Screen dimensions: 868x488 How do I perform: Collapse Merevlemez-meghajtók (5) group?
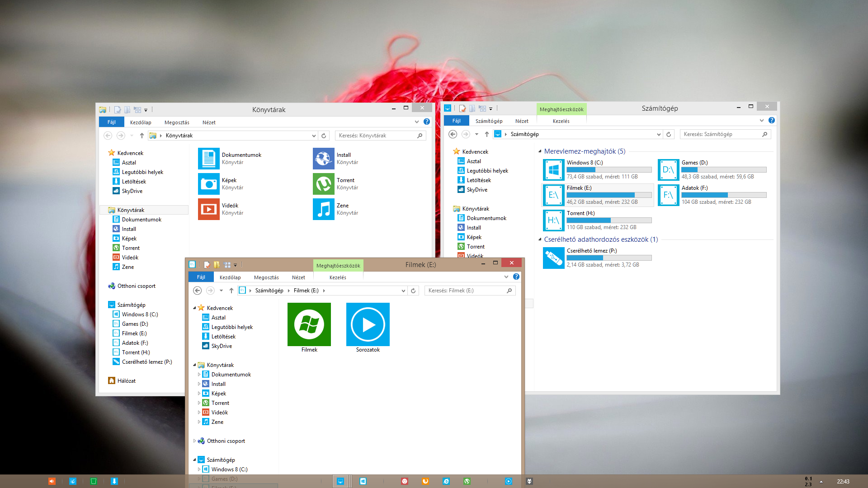tap(540, 151)
